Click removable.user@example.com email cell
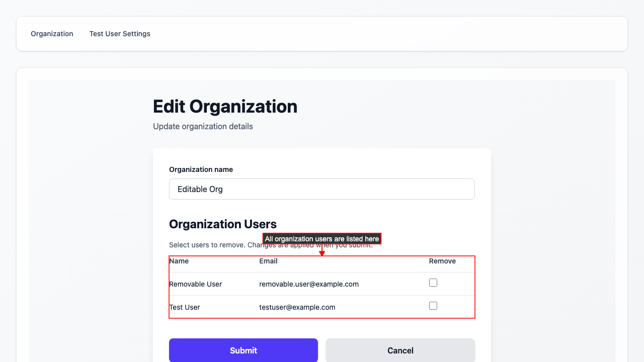The height and width of the screenshot is (362, 644). click(308, 284)
